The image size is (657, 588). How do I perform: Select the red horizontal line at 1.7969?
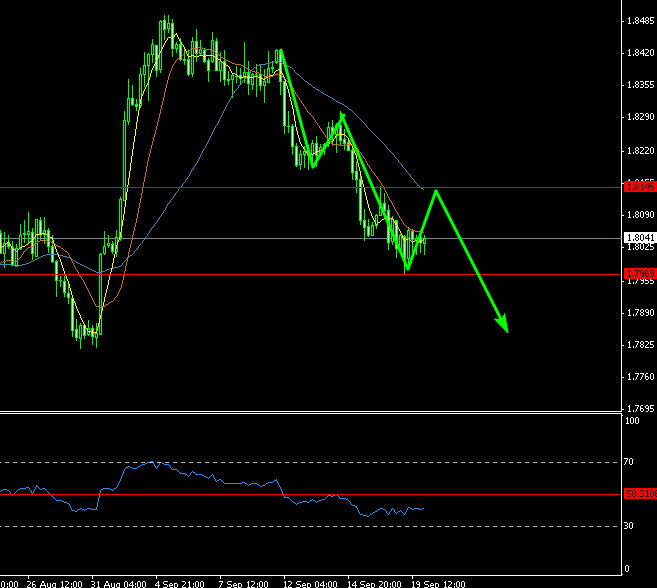point(310,275)
